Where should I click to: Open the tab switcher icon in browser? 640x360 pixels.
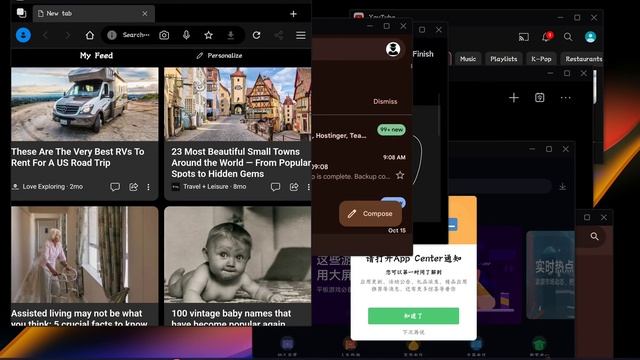click(22, 13)
